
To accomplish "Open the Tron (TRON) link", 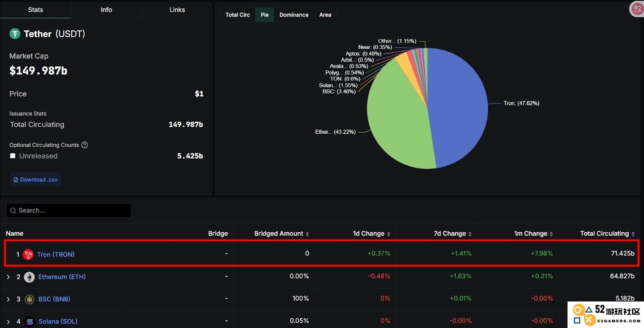I will [x=56, y=254].
